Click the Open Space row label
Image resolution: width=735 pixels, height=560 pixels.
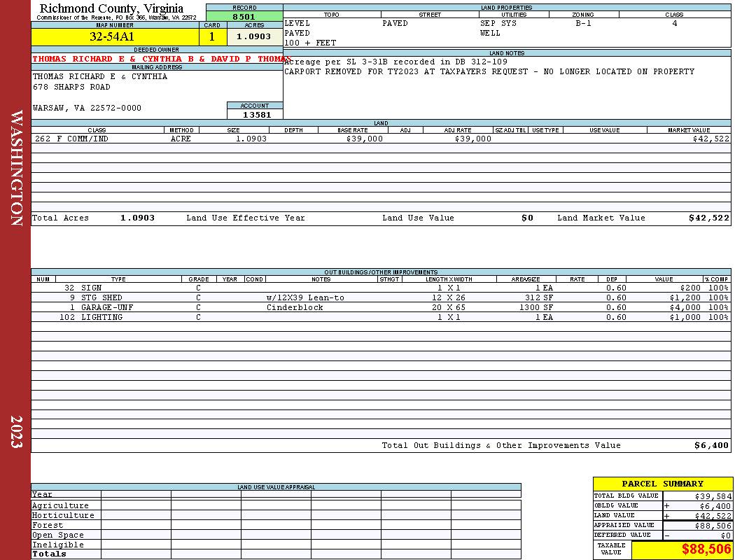click(57, 535)
